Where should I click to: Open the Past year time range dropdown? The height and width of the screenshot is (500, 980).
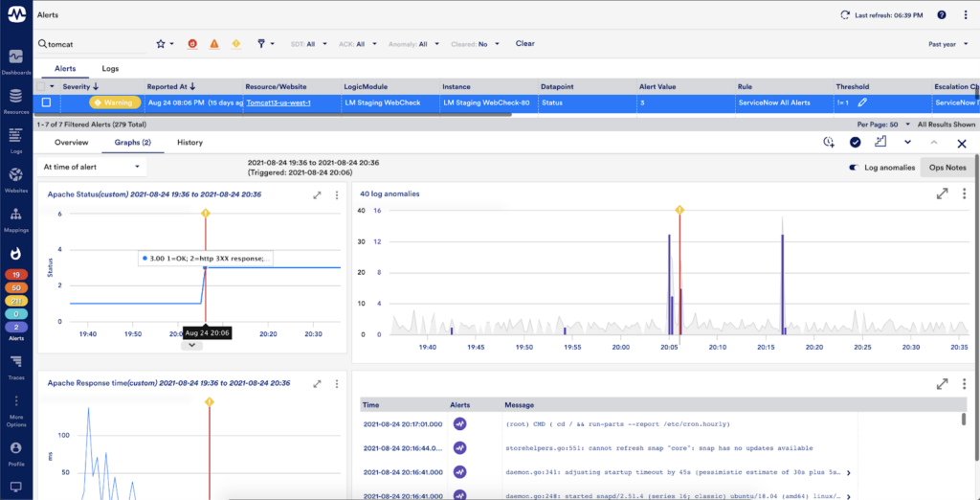pos(948,44)
